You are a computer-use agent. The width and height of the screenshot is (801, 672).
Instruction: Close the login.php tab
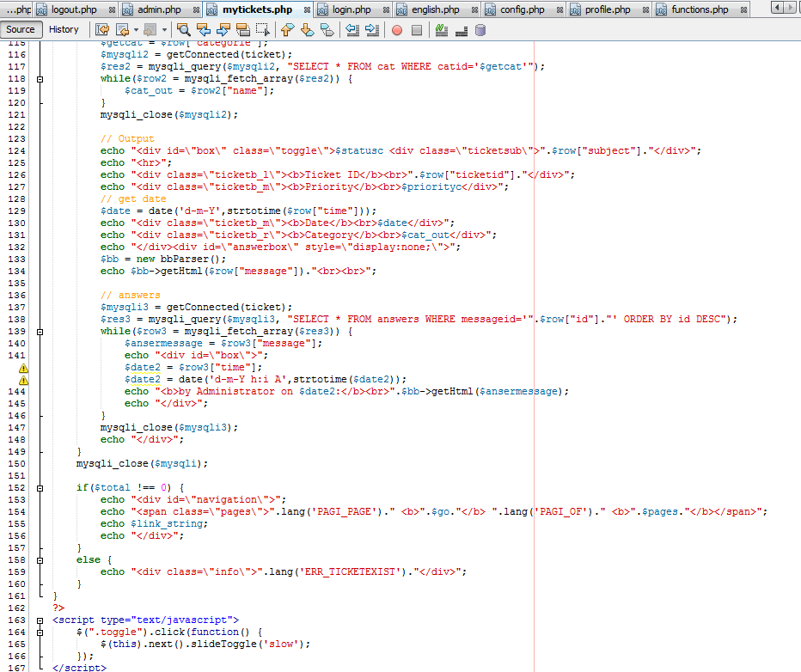(x=386, y=9)
